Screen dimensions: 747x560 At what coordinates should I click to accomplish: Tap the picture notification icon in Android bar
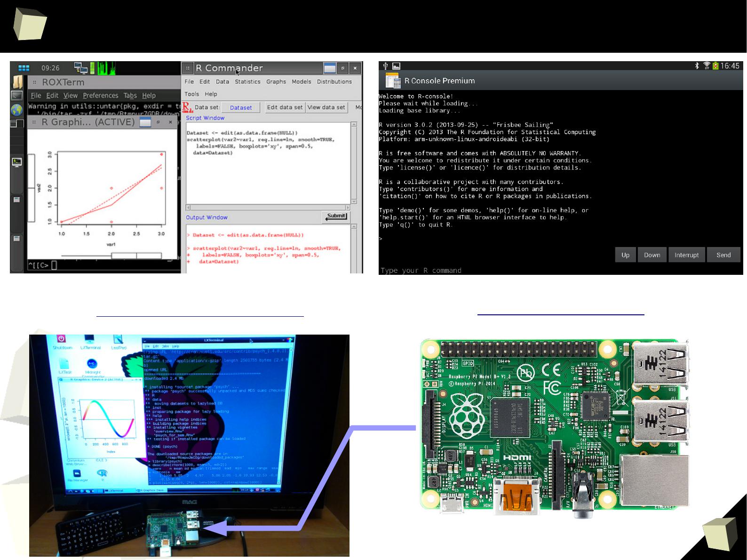pos(397,66)
